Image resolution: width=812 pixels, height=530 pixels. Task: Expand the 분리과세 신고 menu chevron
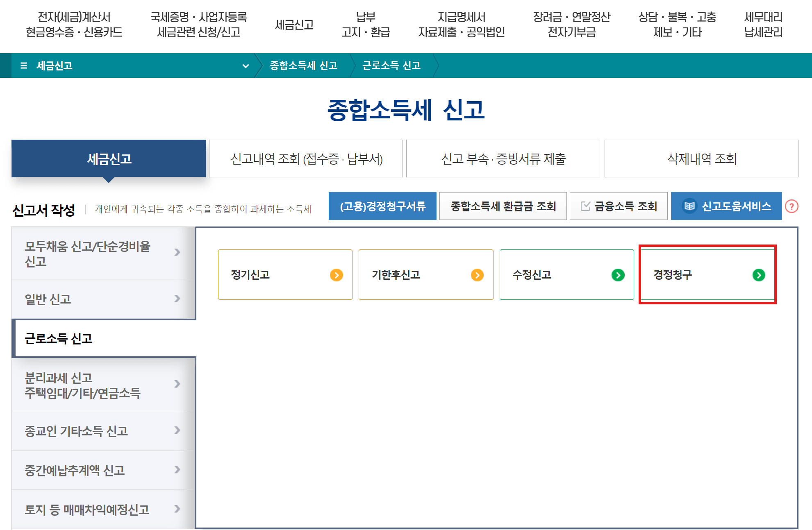[178, 384]
